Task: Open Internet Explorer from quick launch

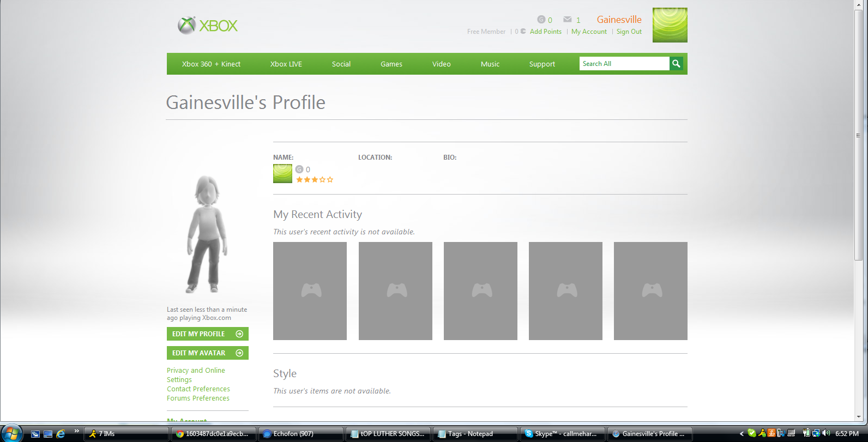Action: (x=61, y=434)
